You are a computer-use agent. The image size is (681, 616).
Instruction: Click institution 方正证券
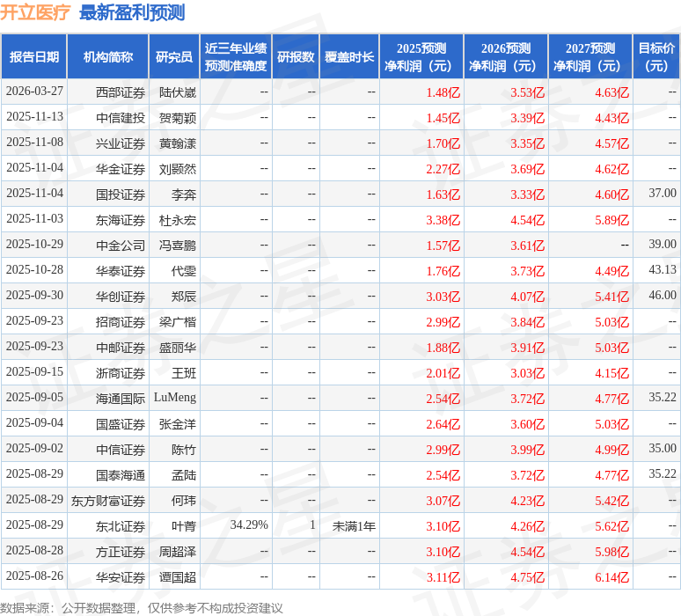click(x=121, y=552)
